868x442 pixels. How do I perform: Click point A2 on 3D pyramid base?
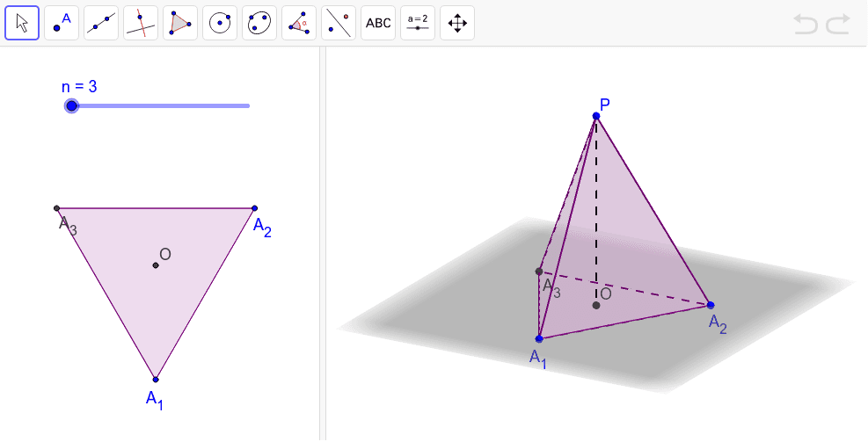711,305
